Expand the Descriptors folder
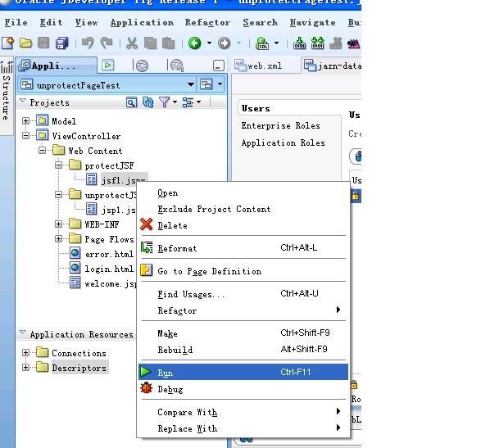The image size is (481, 448). click(x=25, y=367)
